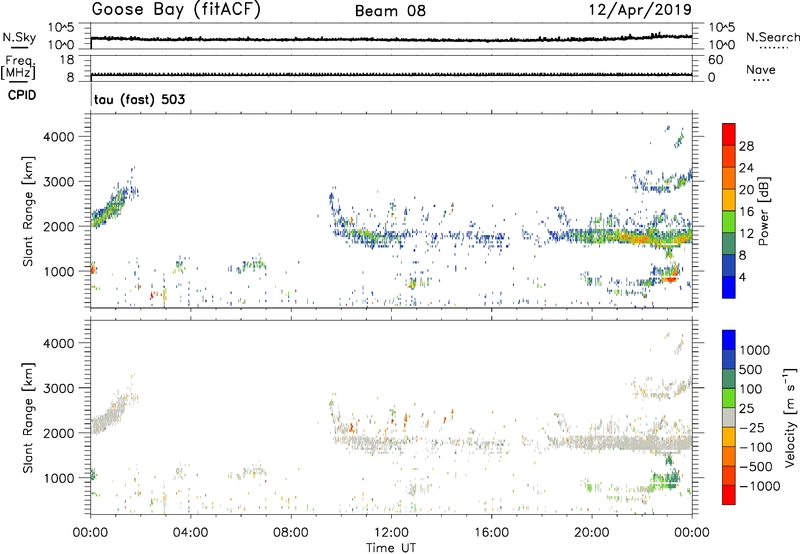Click the "500" tick on the Velocity color bar

click(x=751, y=369)
